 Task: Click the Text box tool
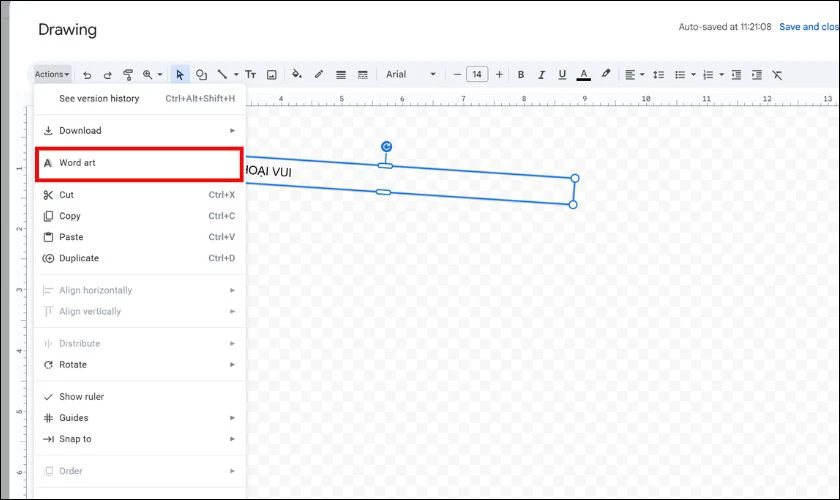(x=250, y=74)
